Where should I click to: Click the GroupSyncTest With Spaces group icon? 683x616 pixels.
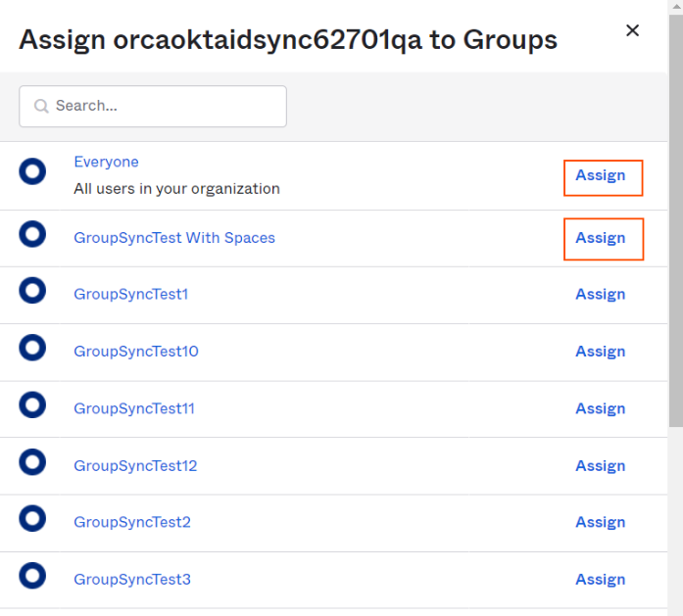point(32,234)
